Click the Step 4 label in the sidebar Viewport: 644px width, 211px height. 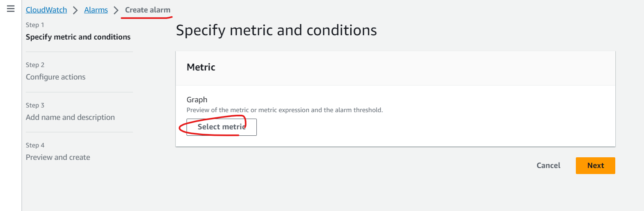pos(35,145)
